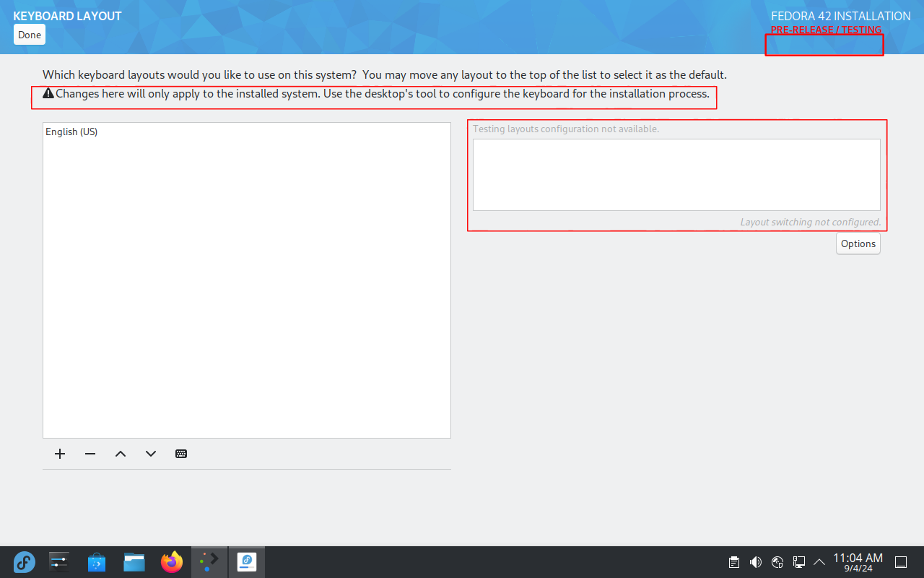Open the volume control
This screenshot has width=924, height=578.
[756, 562]
